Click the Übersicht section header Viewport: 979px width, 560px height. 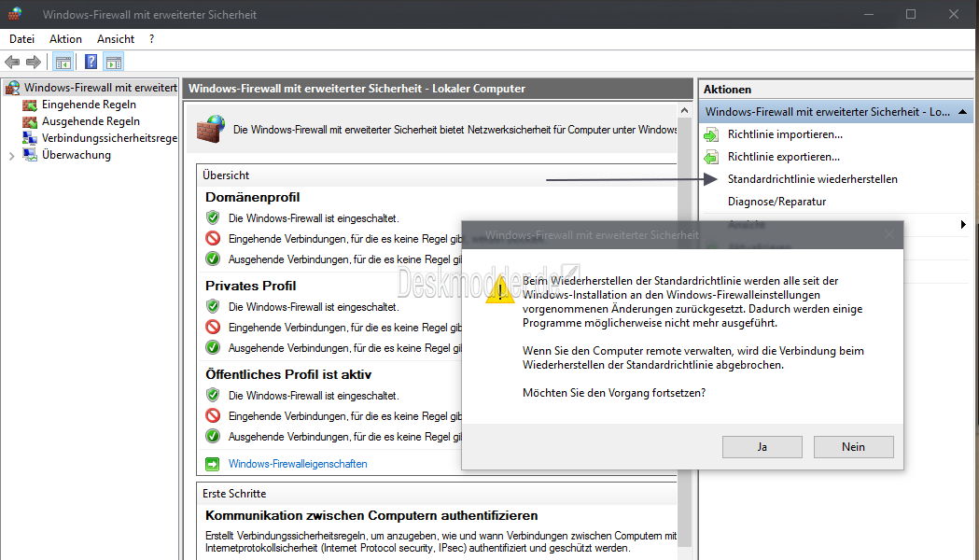[x=226, y=175]
